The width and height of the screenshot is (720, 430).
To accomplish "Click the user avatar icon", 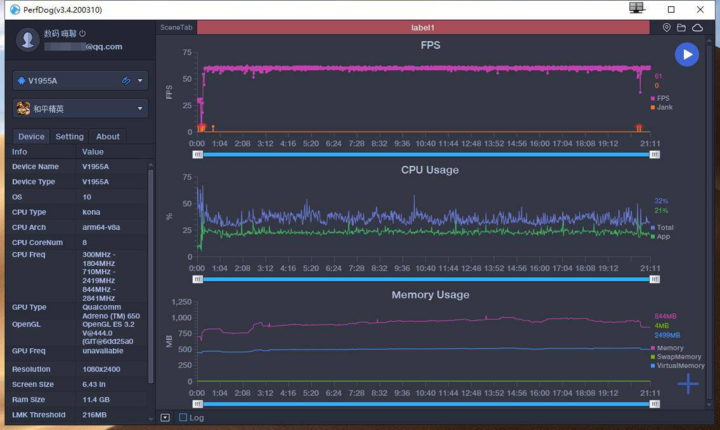I will [28, 39].
